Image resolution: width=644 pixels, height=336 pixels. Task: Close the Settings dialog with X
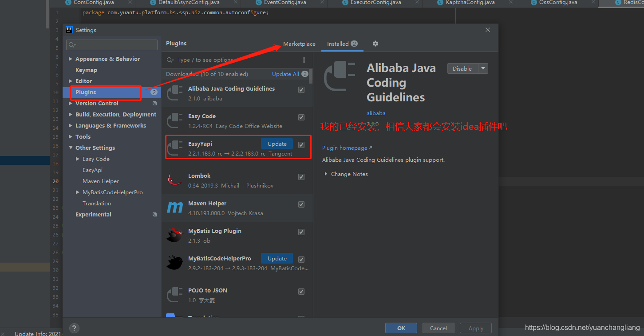tap(488, 30)
